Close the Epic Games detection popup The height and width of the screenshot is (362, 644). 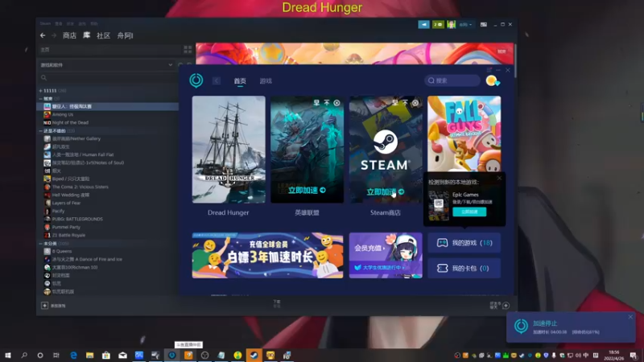[499, 178]
